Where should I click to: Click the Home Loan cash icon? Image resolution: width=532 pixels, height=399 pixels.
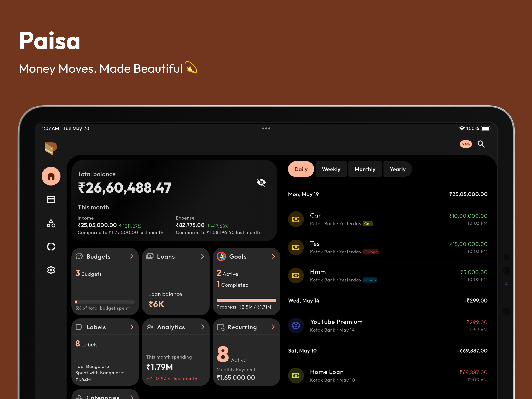pos(296,375)
